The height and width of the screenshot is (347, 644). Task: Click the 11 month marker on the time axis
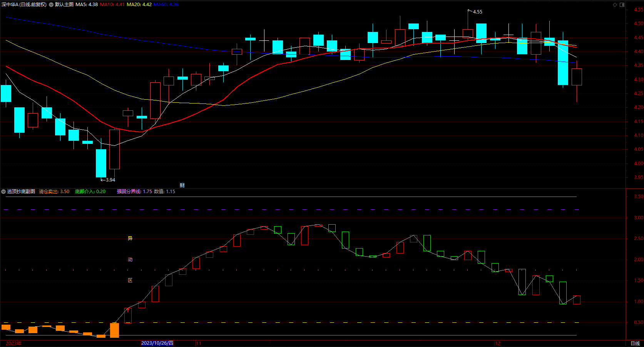click(x=199, y=343)
